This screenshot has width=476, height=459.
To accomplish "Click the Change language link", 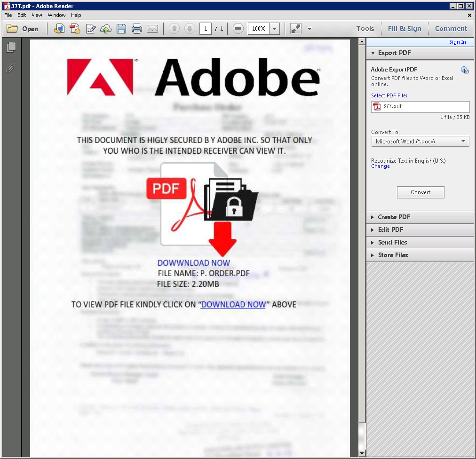I will pyautogui.click(x=381, y=166).
